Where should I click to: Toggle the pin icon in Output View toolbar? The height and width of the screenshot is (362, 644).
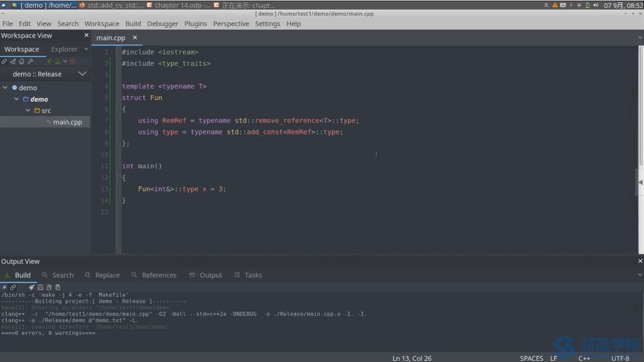(x=4, y=287)
